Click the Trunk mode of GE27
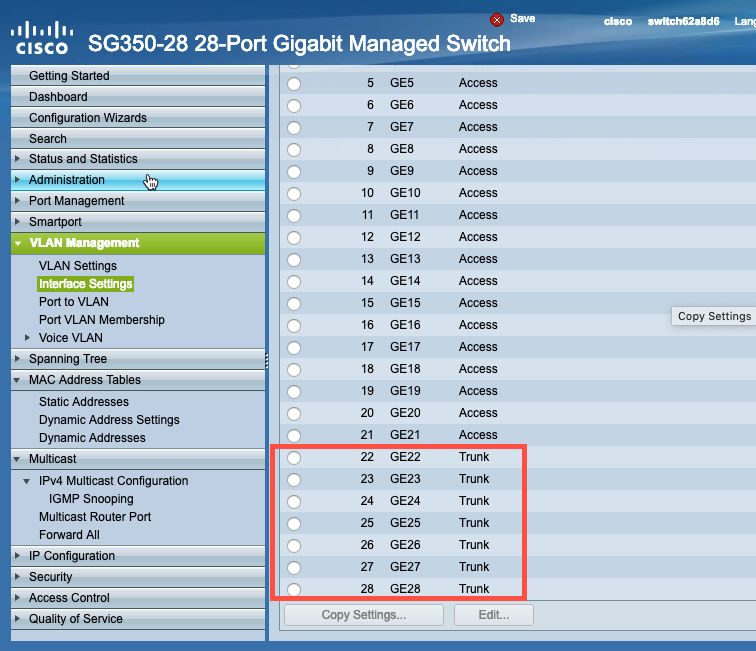Screen dimensions: 756x651 tap(474, 567)
